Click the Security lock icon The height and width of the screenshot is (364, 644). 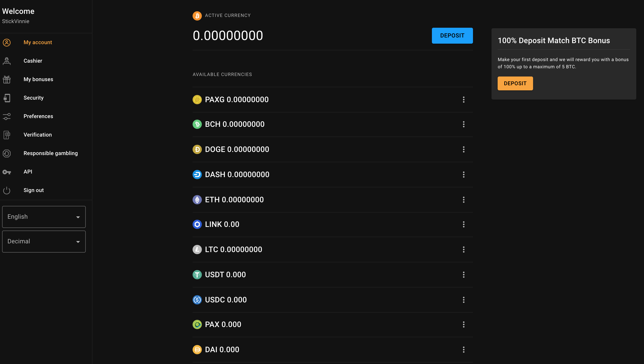(x=7, y=98)
